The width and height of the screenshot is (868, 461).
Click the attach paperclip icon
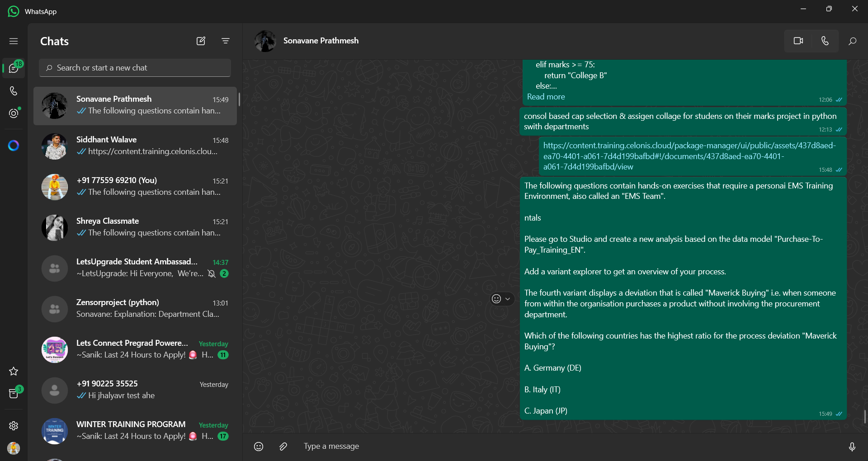(x=283, y=447)
